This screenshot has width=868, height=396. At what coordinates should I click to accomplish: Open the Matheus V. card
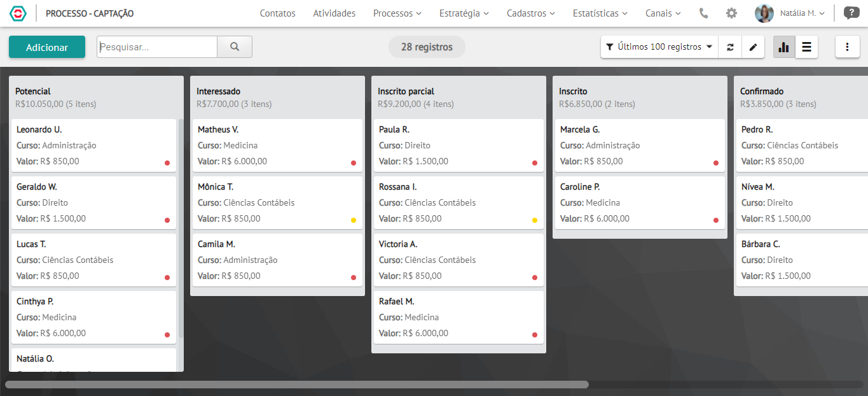click(277, 145)
